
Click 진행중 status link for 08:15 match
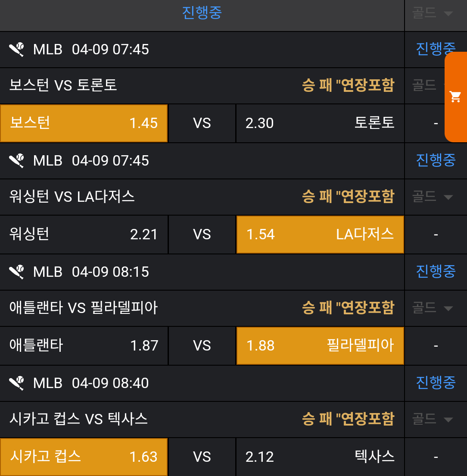[435, 272]
